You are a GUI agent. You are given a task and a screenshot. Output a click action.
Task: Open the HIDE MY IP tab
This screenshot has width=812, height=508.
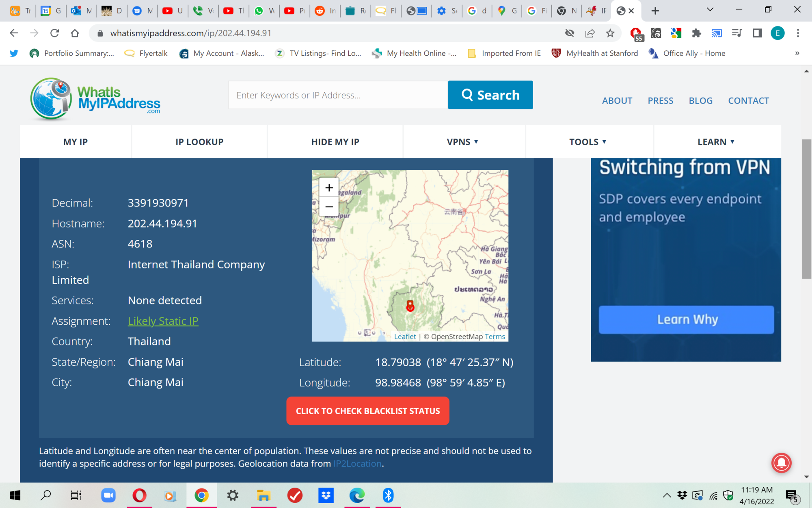click(x=335, y=142)
